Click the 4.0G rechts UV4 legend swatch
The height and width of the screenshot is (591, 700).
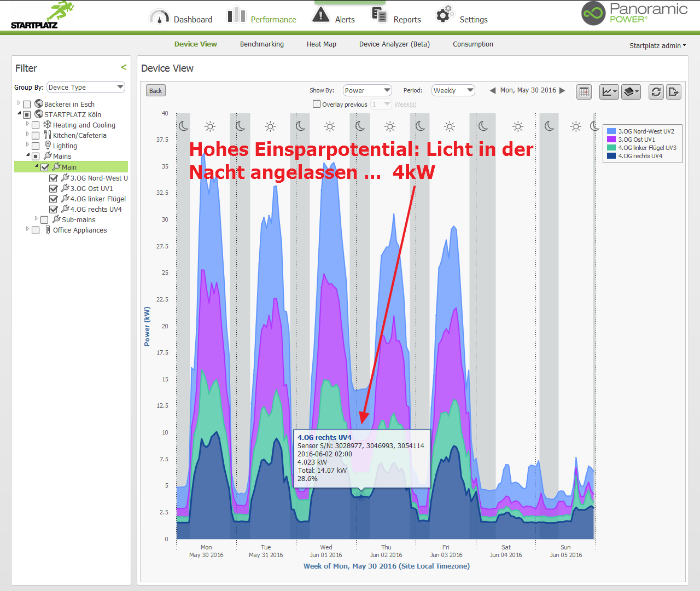611,156
